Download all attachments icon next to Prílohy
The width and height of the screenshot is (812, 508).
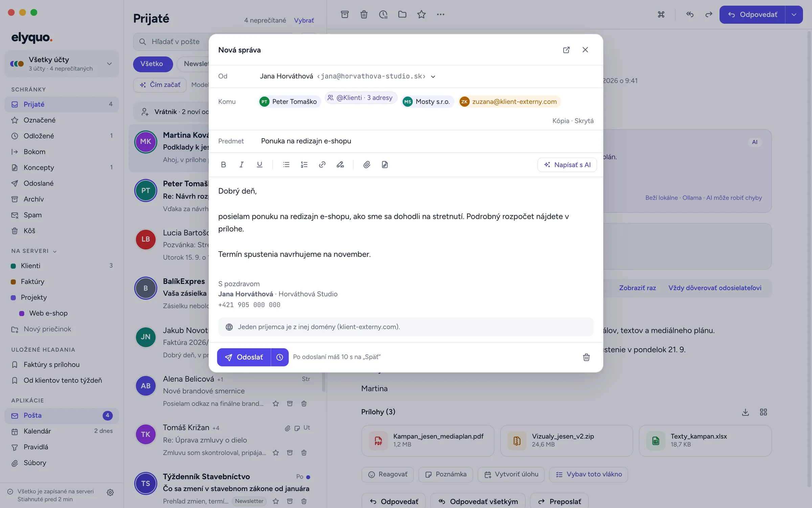tap(745, 412)
